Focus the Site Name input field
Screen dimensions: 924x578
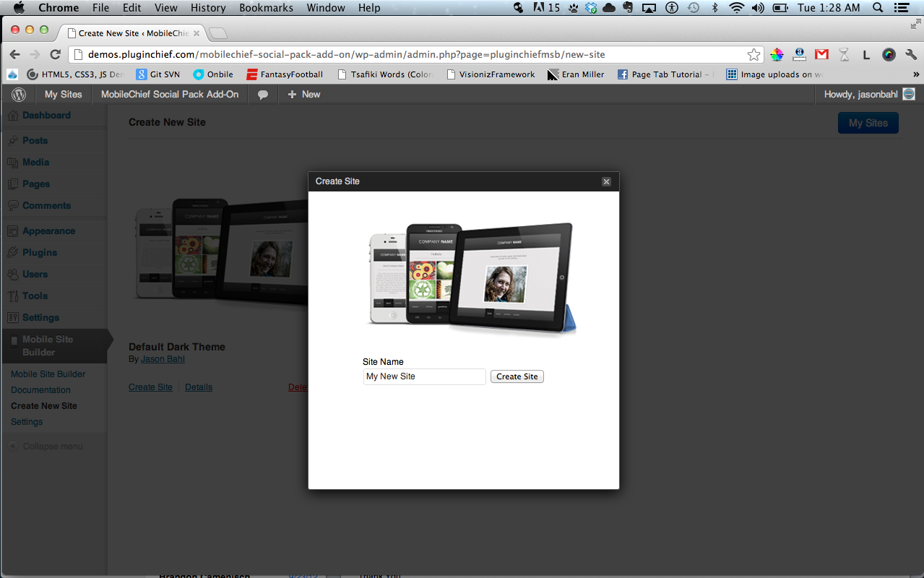click(424, 376)
